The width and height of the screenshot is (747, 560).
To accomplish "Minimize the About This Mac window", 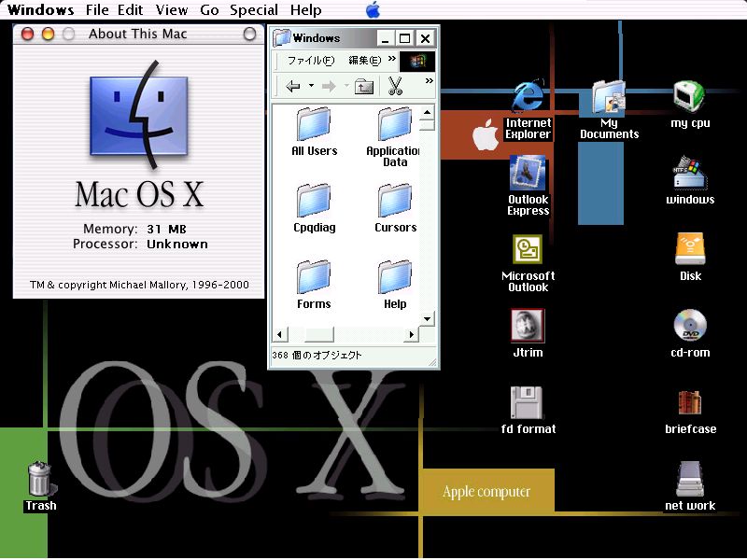I will coord(49,34).
